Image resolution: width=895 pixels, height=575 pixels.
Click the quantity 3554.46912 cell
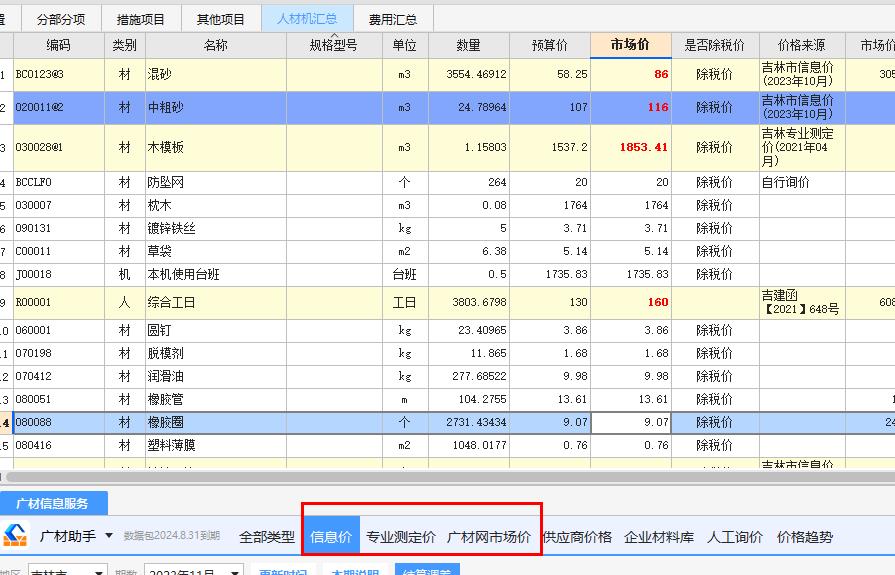click(x=469, y=74)
